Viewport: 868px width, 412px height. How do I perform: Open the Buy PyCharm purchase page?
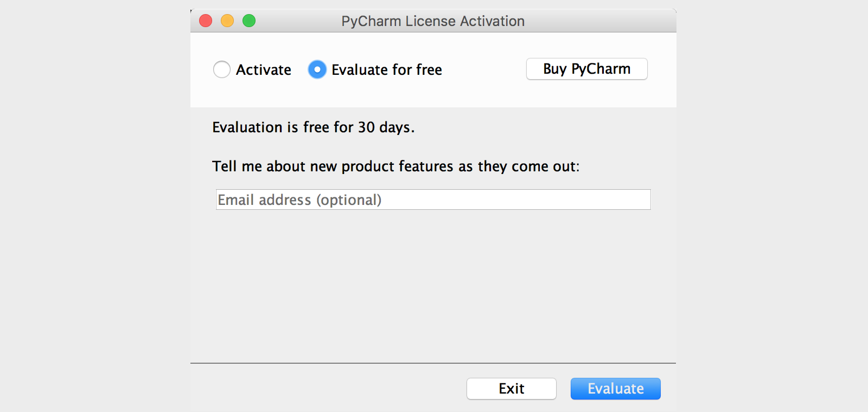(586, 69)
